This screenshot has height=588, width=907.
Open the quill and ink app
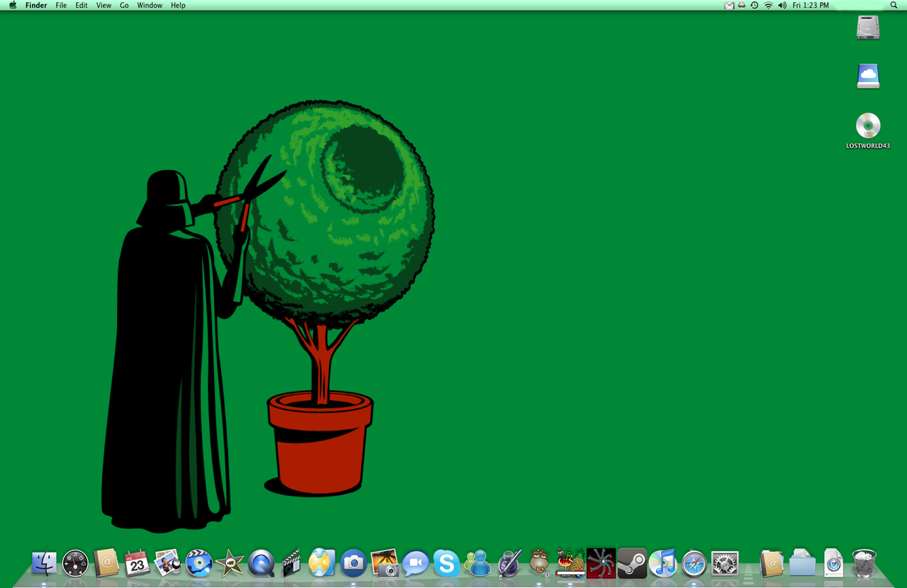[509, 563]
